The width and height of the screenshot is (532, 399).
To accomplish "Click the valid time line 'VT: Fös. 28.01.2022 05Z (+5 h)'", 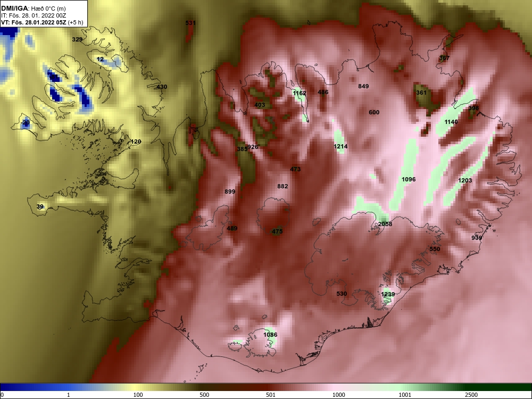I will pyautogui.click(x=41, y=22).
